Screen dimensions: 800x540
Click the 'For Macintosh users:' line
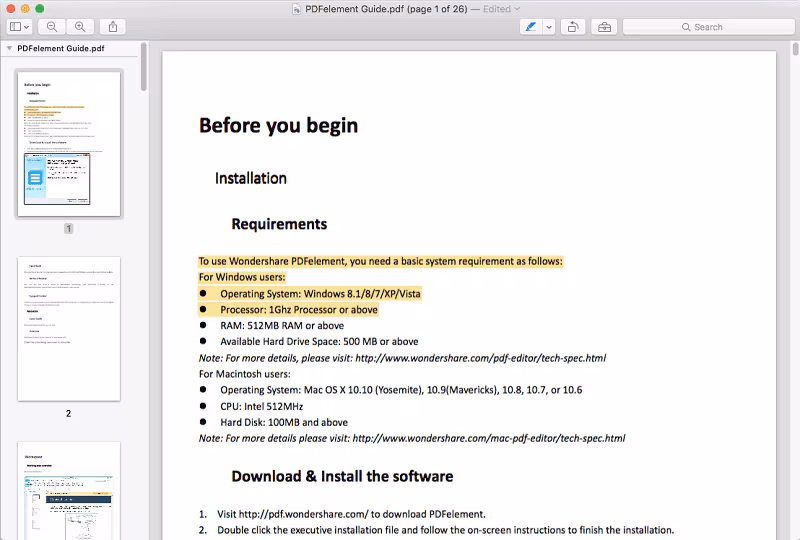pos(245,374)
